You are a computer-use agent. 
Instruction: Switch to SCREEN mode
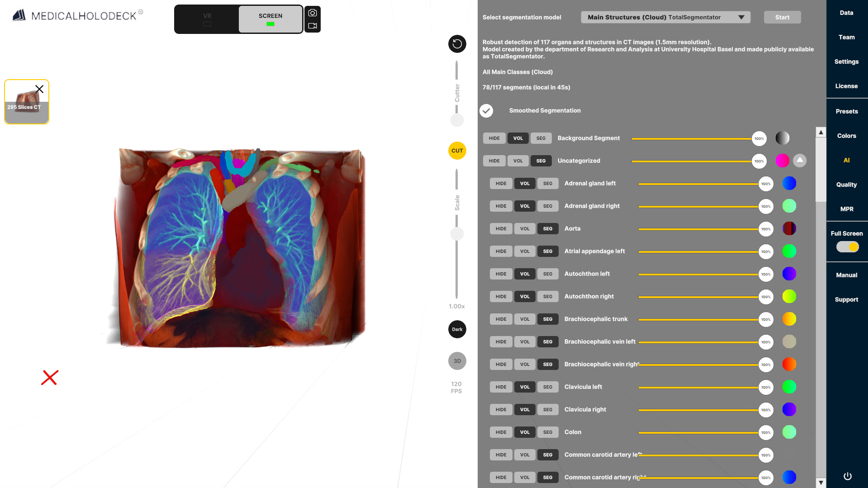pos(270,19)
